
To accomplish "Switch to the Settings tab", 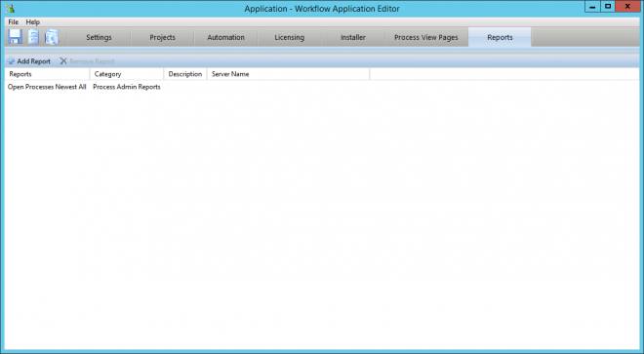I will (x=99, y=37).
